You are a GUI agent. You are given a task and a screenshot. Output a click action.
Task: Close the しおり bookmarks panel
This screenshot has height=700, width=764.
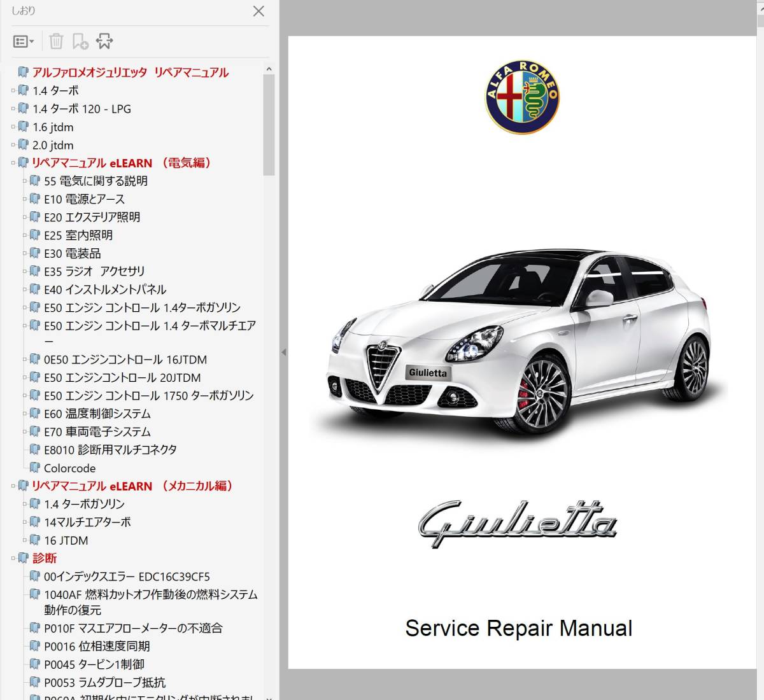(258, 11)
